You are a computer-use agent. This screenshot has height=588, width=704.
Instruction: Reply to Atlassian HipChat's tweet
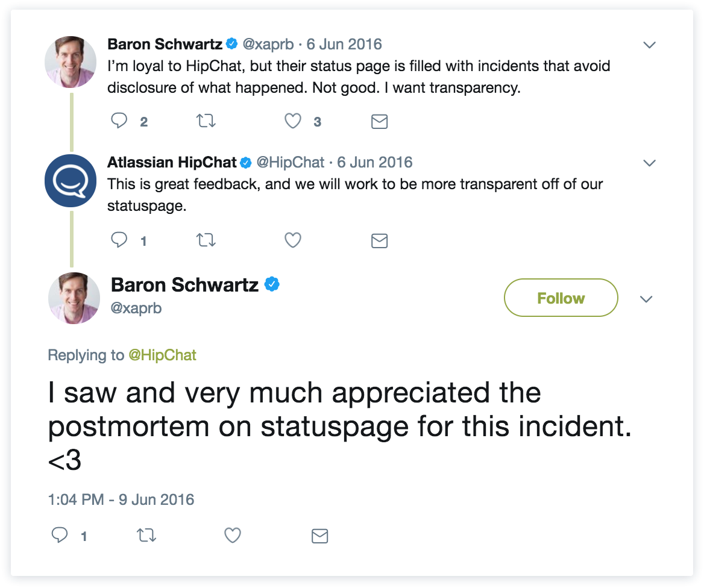120,241
